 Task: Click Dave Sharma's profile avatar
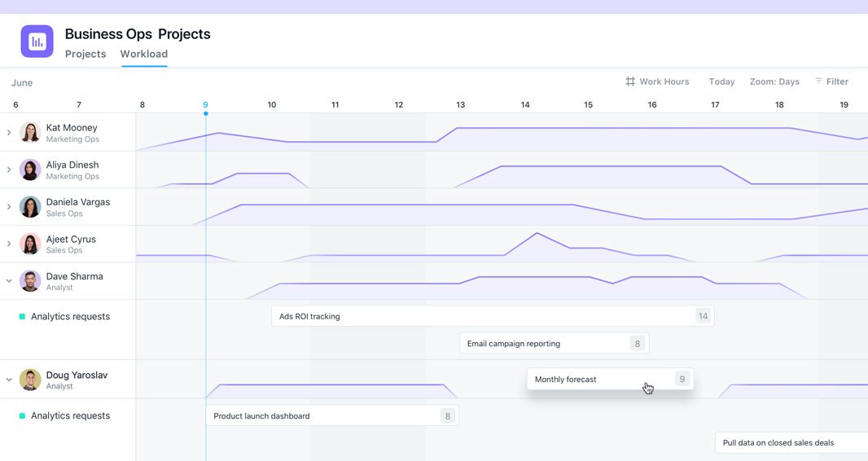point(30,281)
